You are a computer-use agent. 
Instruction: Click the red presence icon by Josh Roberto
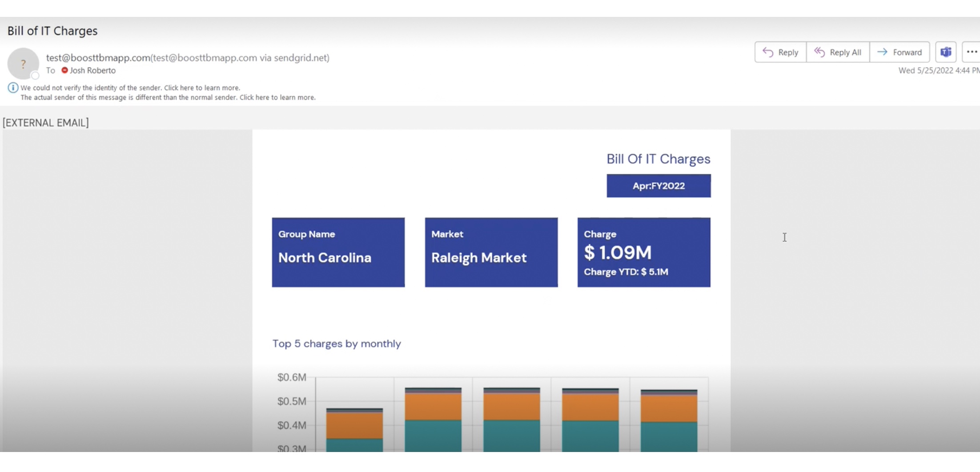click(x=64, y=70)
